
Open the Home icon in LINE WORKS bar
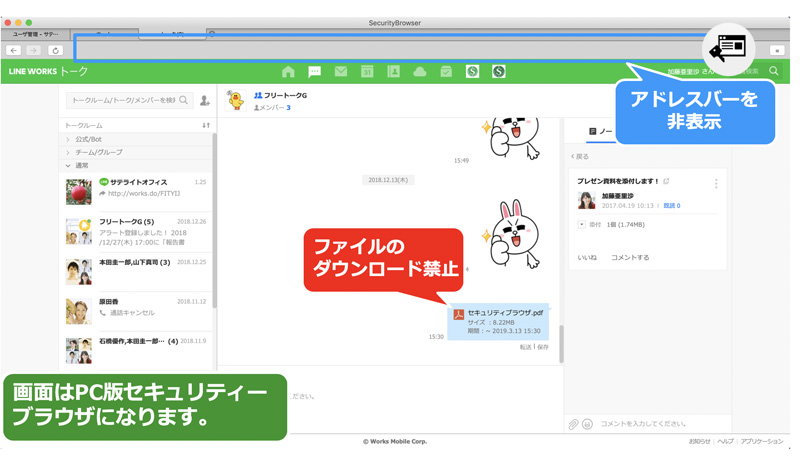click(288, 71)
